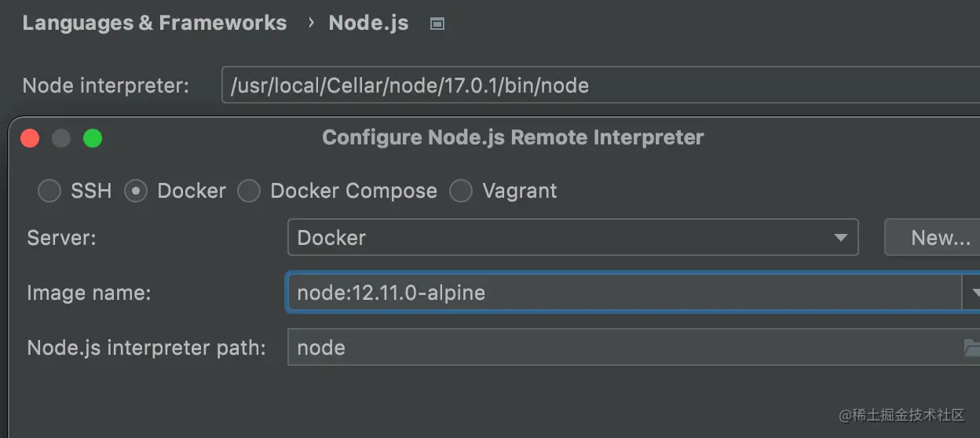The image size is (980, 438).
Task: Click the Image name label
Action: tap(89, 293)
